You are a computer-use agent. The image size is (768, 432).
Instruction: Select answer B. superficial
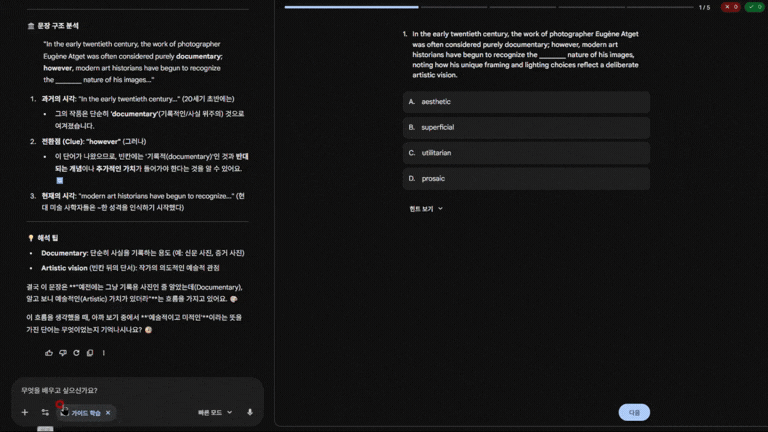click(526, 127)
